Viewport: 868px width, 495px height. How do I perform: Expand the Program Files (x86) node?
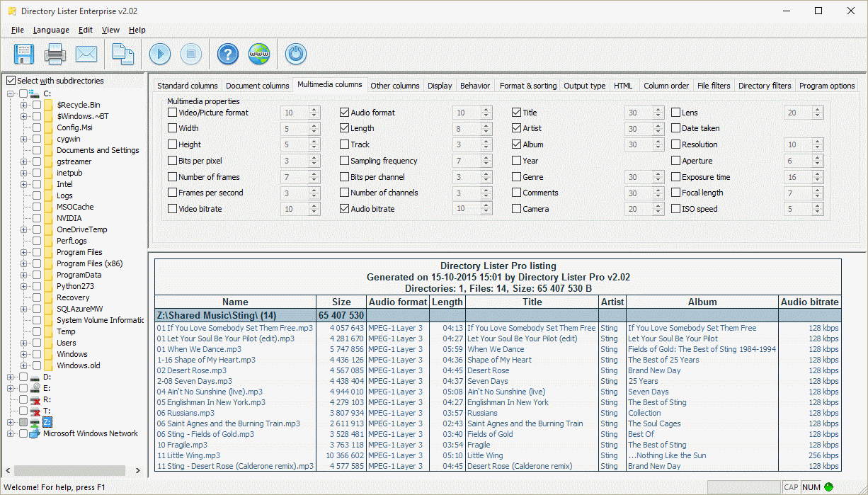24,263
